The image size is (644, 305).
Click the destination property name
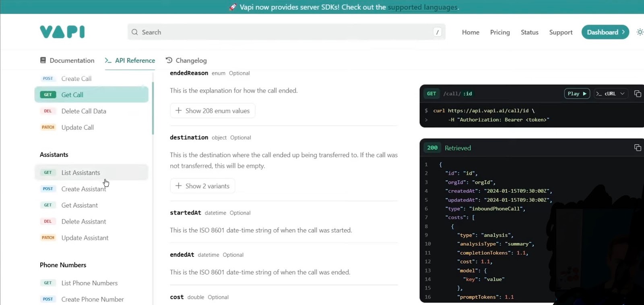point(189,137)
